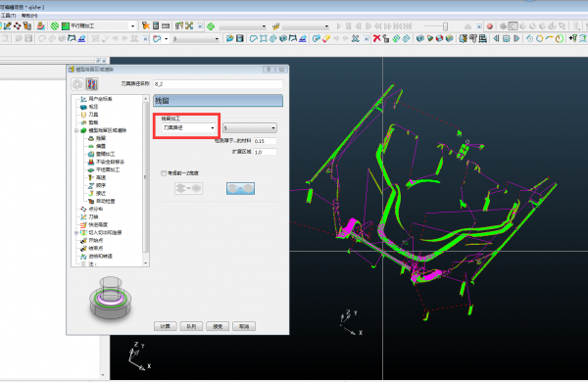This screenshot has width=588, height=382.
Task: Select 刀轴 in the dialog tree
Action: click(93, 217)
